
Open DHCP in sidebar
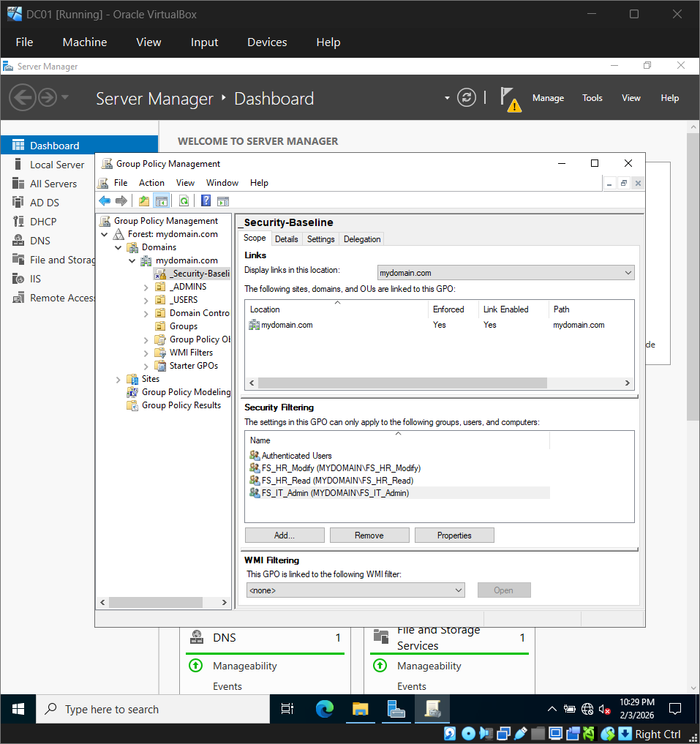[42, 222]
